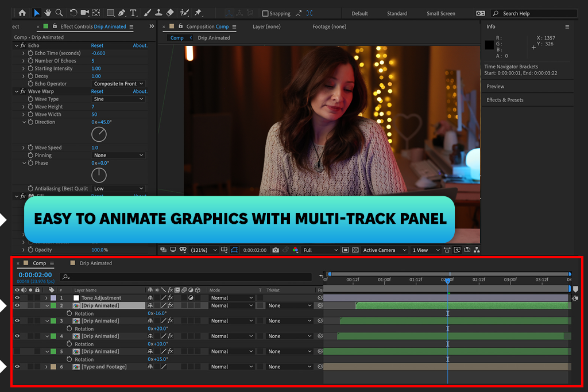
Task: Click the Wave Warp Phase angle dial
Action: click(99, 175)
